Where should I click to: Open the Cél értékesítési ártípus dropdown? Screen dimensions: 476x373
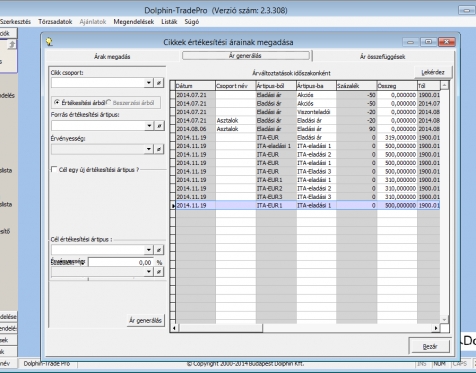pos(149,250)
